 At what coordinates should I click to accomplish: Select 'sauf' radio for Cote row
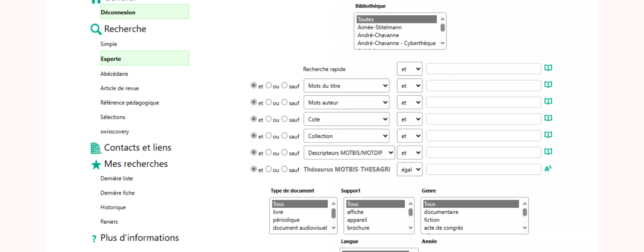pyautogui.click(x=284, y=119)
